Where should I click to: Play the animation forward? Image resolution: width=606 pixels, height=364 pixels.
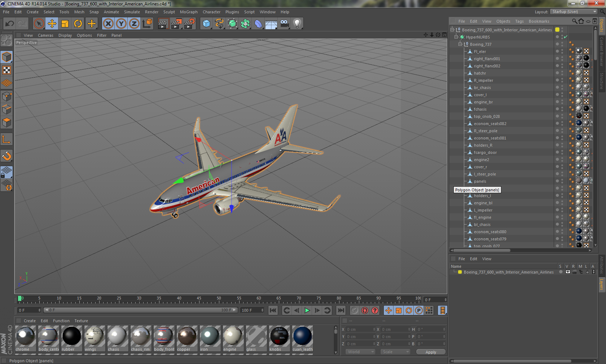point(307,310)
